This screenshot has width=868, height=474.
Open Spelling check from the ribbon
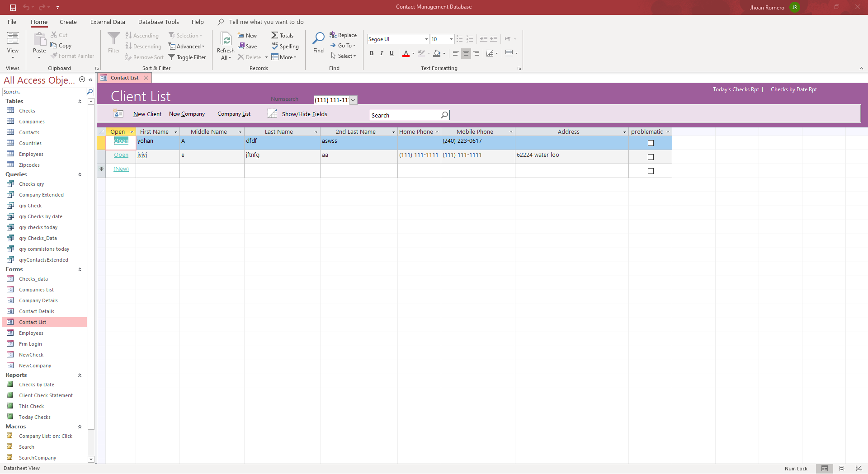pyautogui.click(x=285, y=46)
